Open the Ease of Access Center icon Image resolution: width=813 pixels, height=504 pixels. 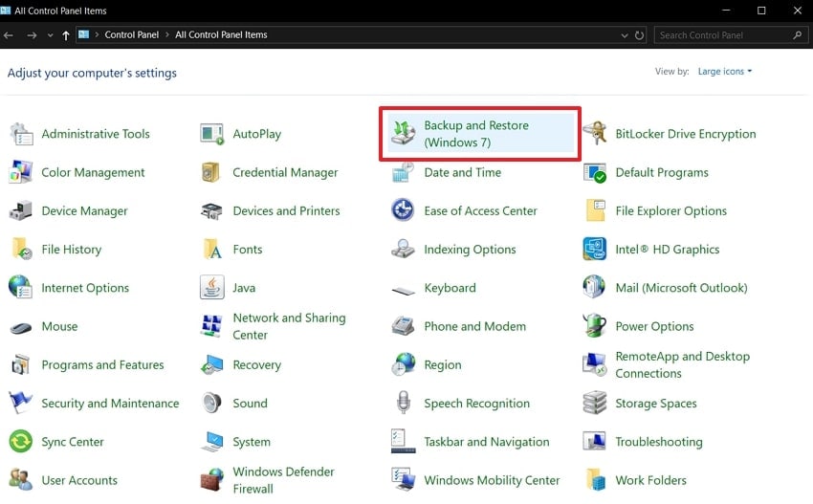coord(403,210)
